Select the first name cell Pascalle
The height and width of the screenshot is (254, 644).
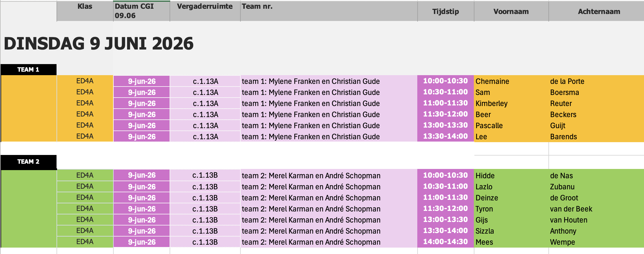coord(511,126)
